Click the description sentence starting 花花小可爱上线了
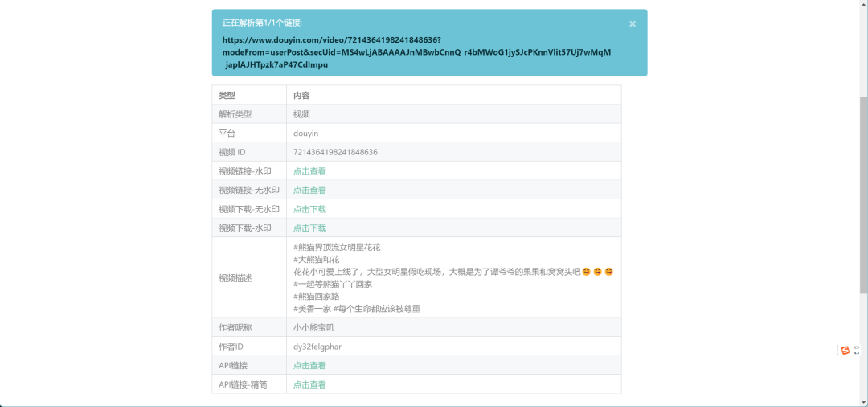This screenshot has width=868, height=407. click(453, 272)
